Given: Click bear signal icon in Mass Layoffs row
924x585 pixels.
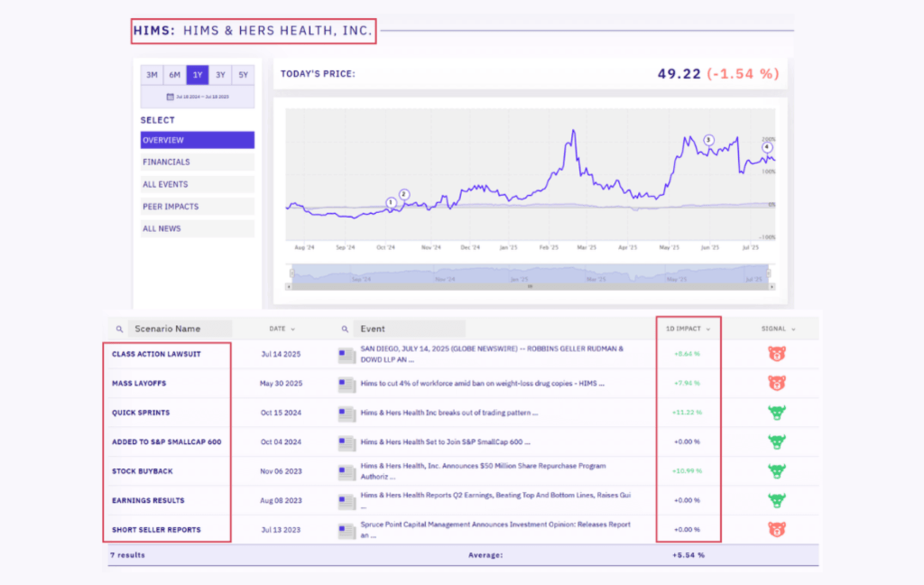Looking at the screenshot, I should tap(777, 384).
